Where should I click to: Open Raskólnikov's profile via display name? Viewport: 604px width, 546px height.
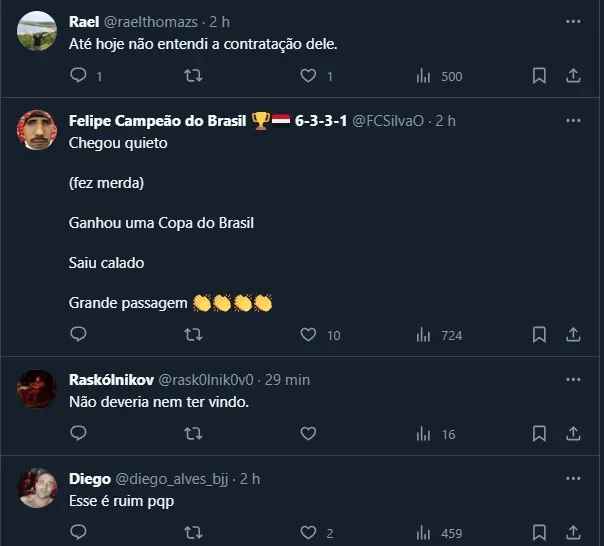click(x=111, y=380)
